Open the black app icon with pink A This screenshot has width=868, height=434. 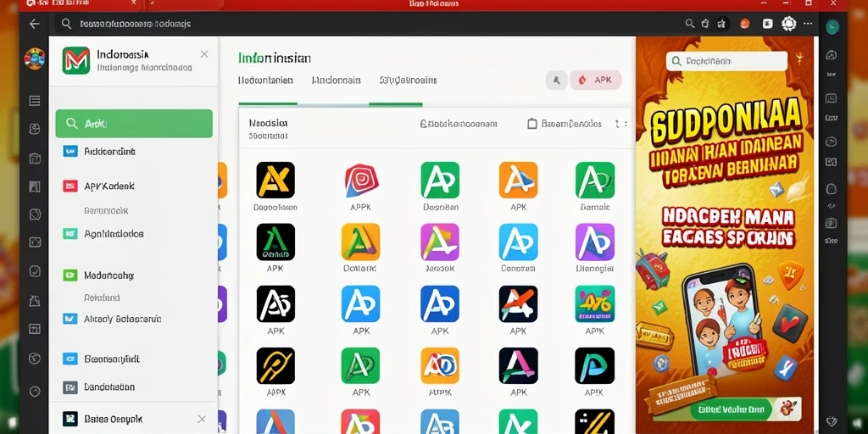pos(518,366)
